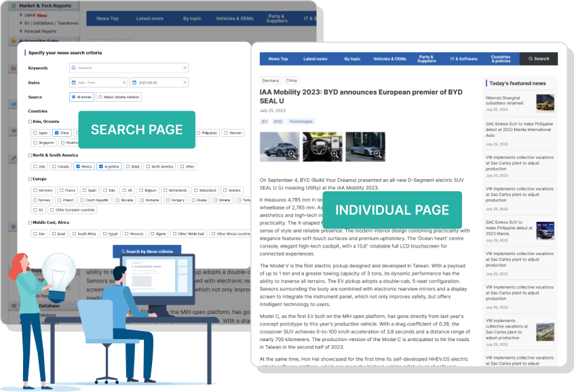The image size is (574, 392).
Task: Follow the EV topic tag
Action: coord(265,121)
